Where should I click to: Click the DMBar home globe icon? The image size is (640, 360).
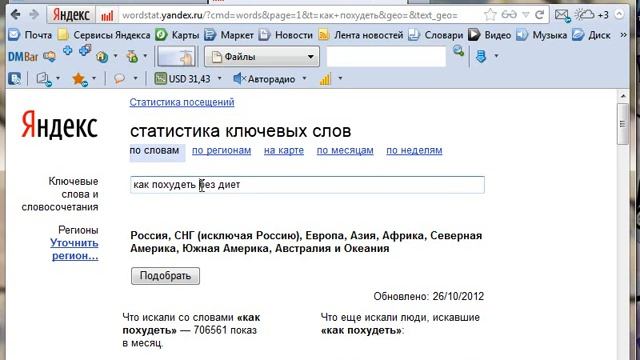102,57
